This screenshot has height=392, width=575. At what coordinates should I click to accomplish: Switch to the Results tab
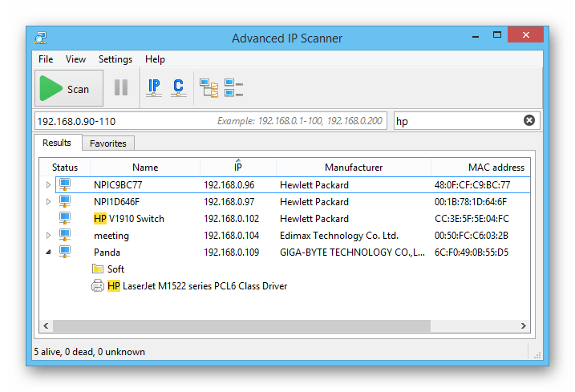click(x=57, y=143)
